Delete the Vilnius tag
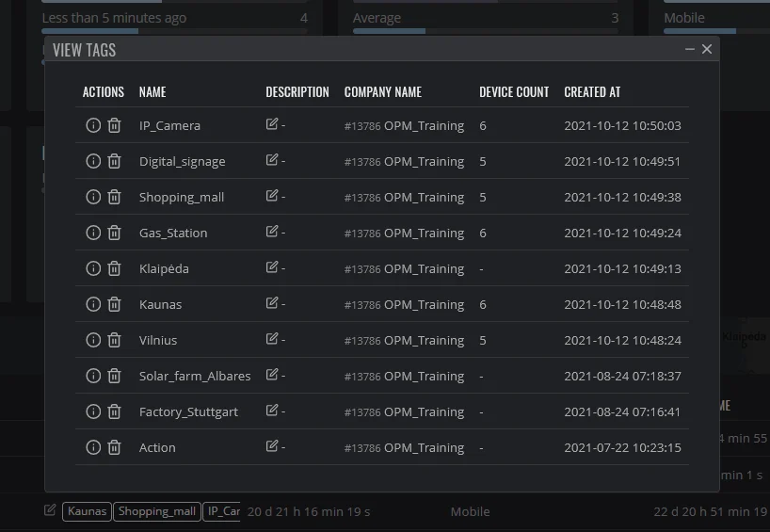The height and width of the screenshot is (532, 770). 114,340
